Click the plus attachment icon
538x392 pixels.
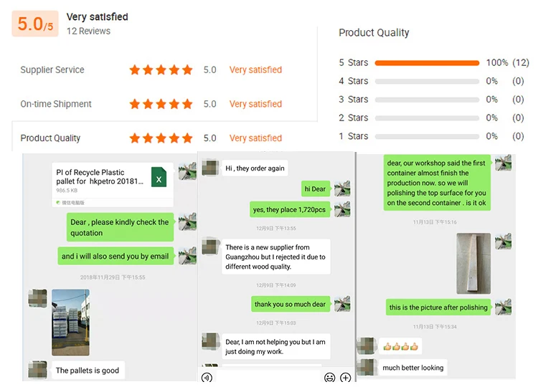click(x=345, y=378)
